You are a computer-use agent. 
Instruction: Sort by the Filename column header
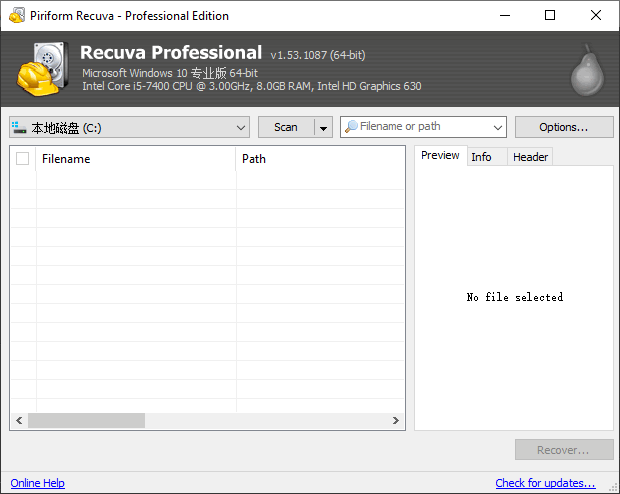coord(136,159)
